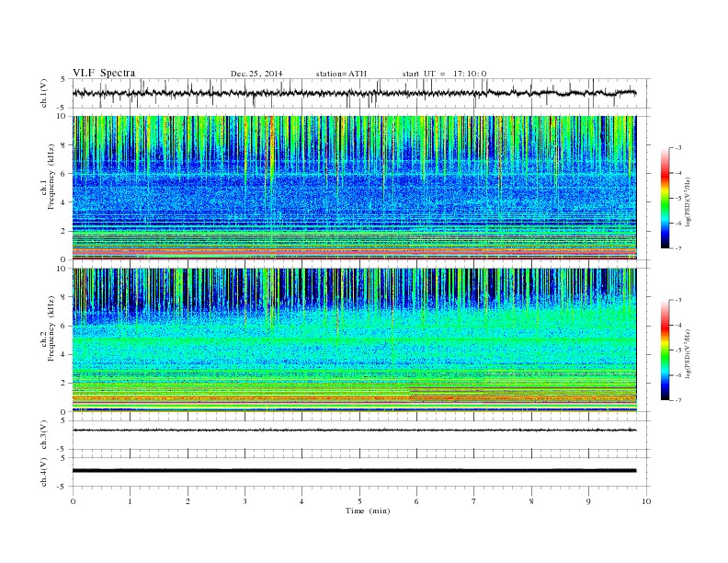This screenshot has height=563, width=728.
Task: Click the ch.1 color bar "log(PSD)(V²/Hz)" label
Action: click(x=688, y=202)
